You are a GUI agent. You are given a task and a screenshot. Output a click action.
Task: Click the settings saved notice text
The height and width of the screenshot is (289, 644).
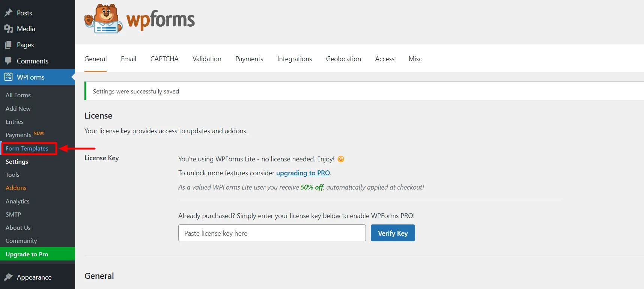(137, 91)
